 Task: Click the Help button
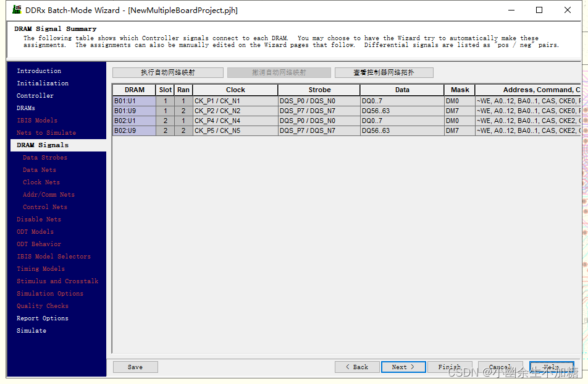tap(552, 367)
